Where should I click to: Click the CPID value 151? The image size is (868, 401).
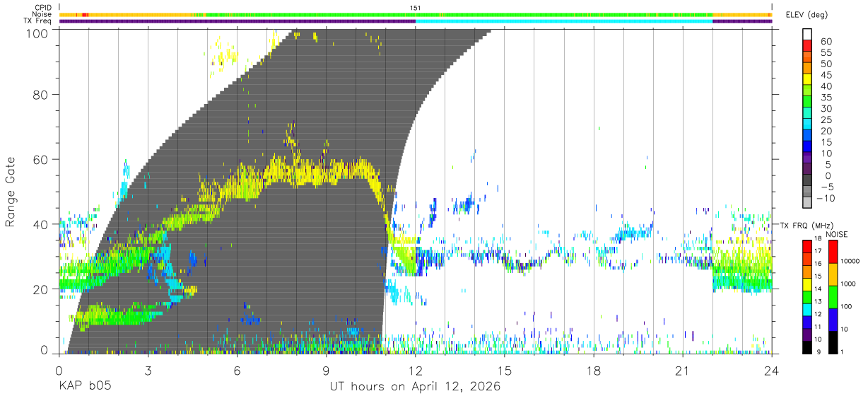point(416,8)
